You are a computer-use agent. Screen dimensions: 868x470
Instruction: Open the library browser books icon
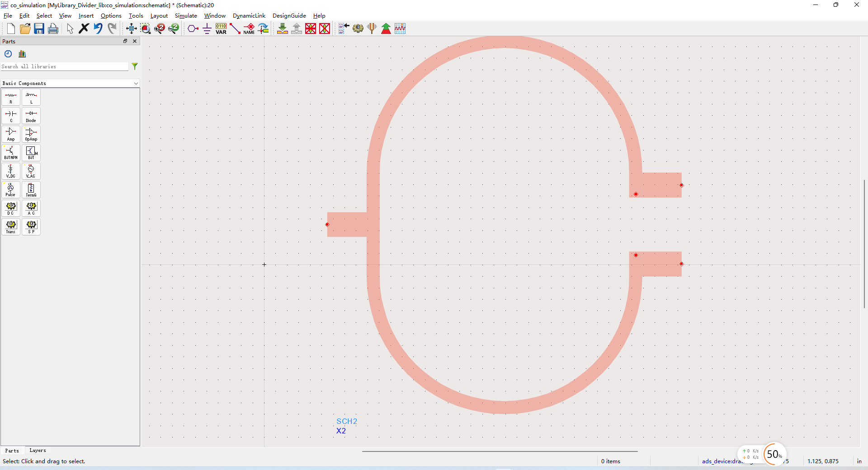pyautogui.click(x=22, y=54)
